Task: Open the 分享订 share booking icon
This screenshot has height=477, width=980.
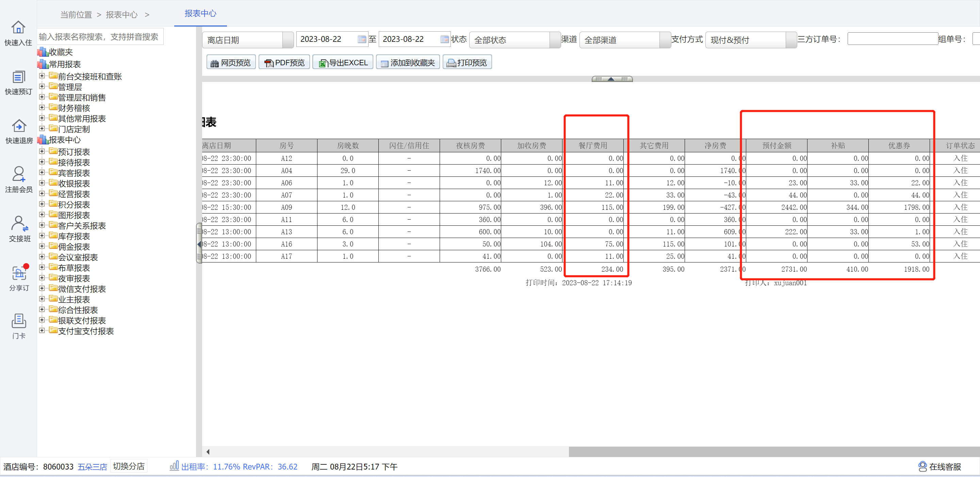Action: [x=19, y=278]
